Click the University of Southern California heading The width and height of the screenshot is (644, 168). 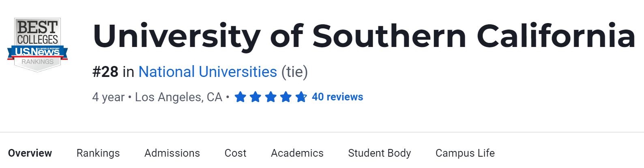(x=364, y=36)
